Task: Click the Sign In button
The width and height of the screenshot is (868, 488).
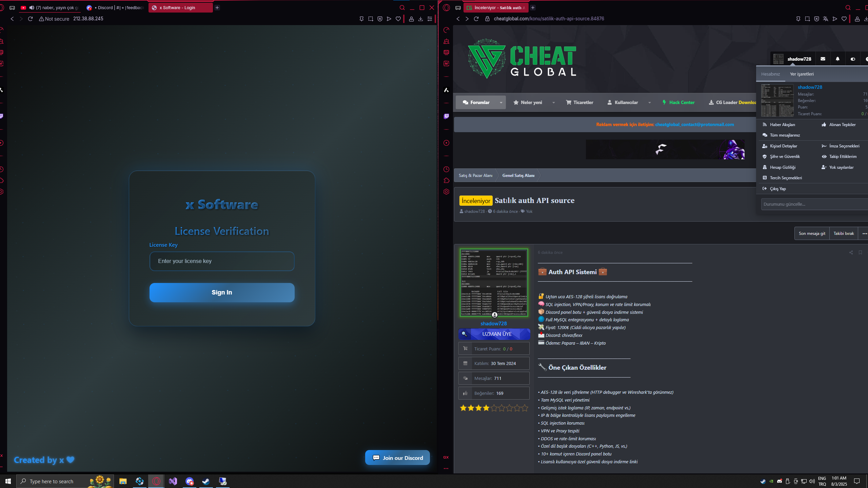Action: [x=222, y=292]
